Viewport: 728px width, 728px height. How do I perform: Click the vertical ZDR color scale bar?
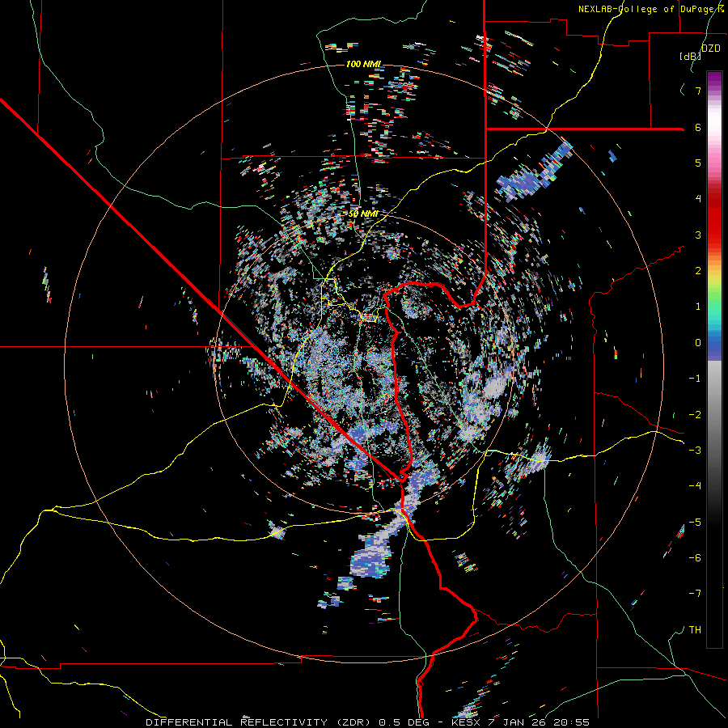714,359
